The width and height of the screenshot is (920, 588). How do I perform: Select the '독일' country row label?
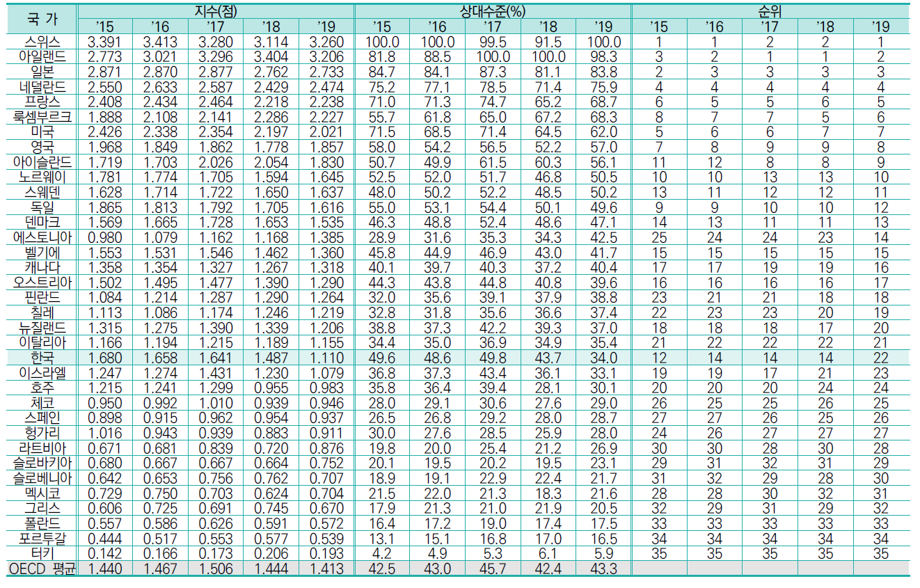click(x=42, y=207)
